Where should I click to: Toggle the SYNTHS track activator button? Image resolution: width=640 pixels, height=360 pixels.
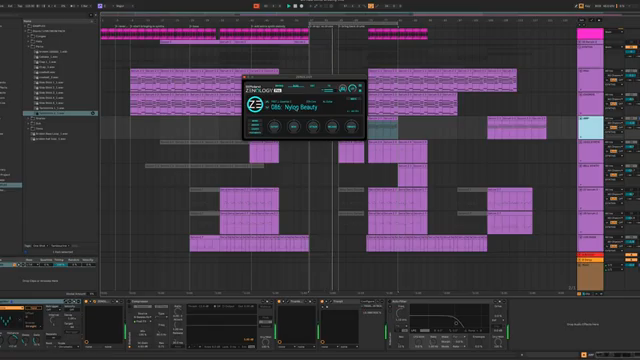coord(631,47)
